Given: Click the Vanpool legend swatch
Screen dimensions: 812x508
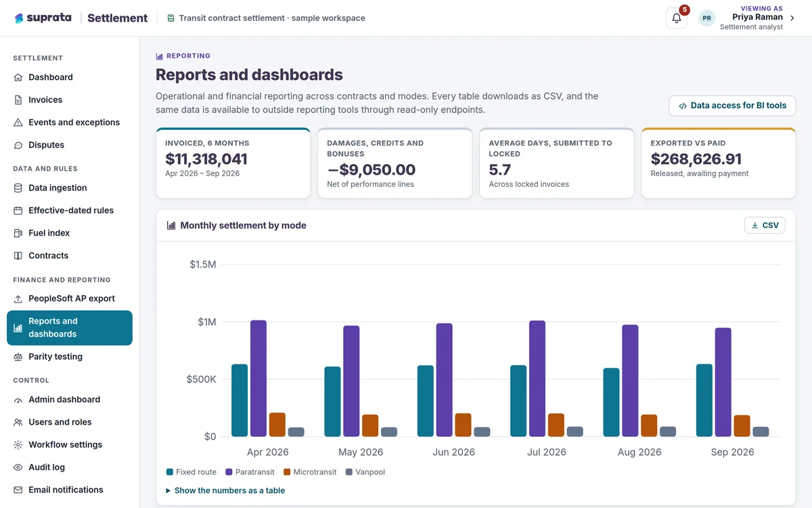Looking at the screenshot, I should pos(349,472).
